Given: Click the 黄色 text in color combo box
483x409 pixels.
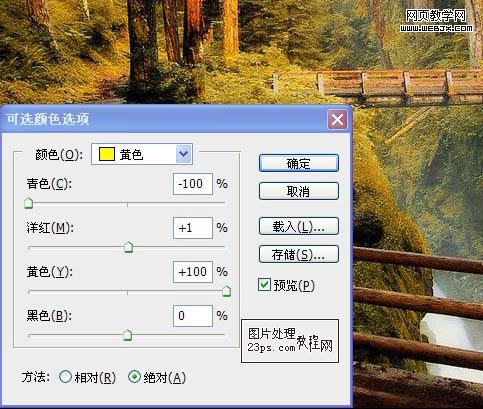Looking at the screenshot, I should click(131, 154).
